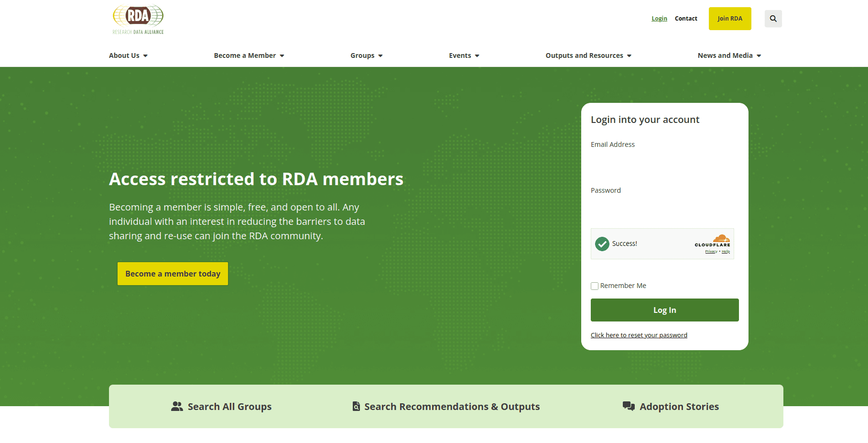Open the search magnifier icon

click(773, 19)
